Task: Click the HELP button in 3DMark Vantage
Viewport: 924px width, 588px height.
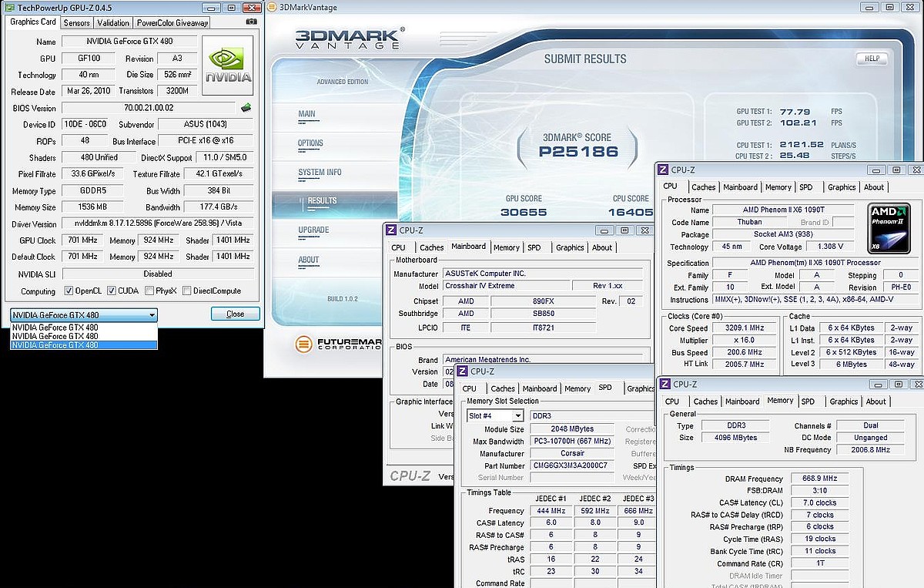Action: [872, 59]
